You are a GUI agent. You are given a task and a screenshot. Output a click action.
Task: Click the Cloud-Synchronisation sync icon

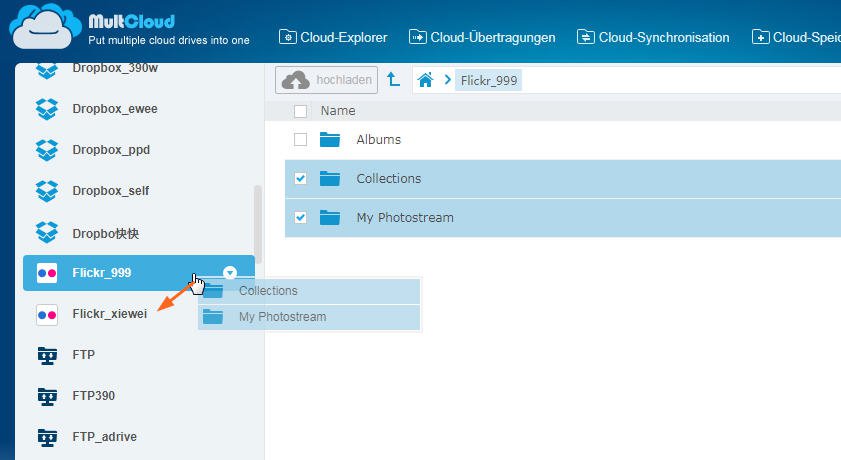tap(585, 37)
